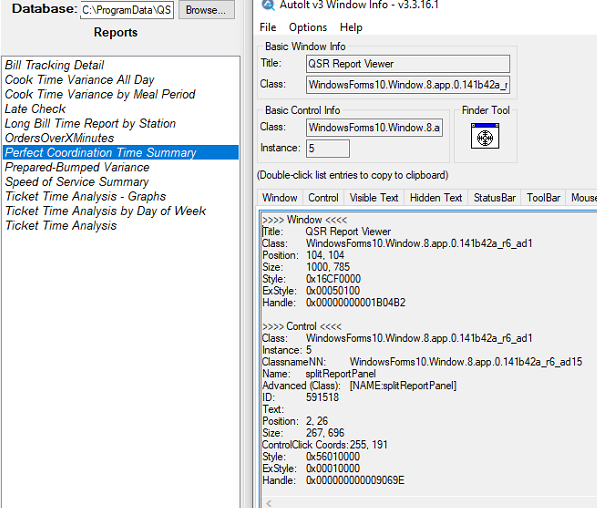
Task: Click the Instance number field
Action: coord(327,148)
